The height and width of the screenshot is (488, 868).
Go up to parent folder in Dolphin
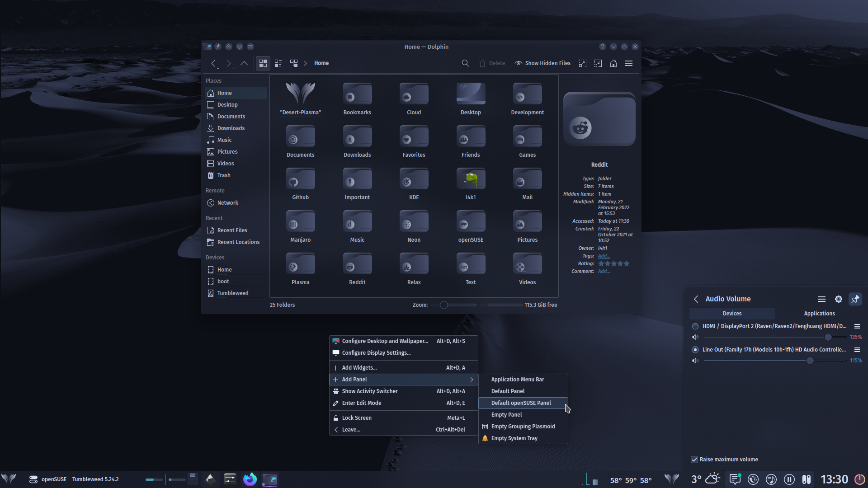coord(244,63)
